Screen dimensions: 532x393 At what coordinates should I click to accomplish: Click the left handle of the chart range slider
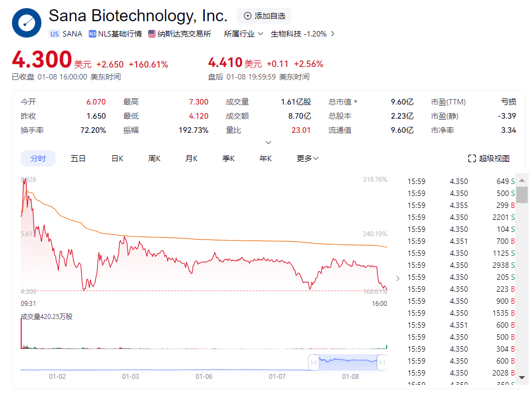pyautogui.click(x=313, y=363)
